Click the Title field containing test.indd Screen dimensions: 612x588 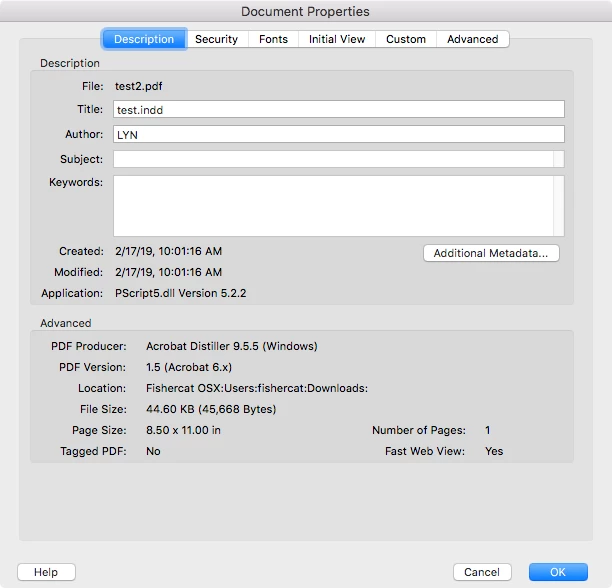point(338,110)
